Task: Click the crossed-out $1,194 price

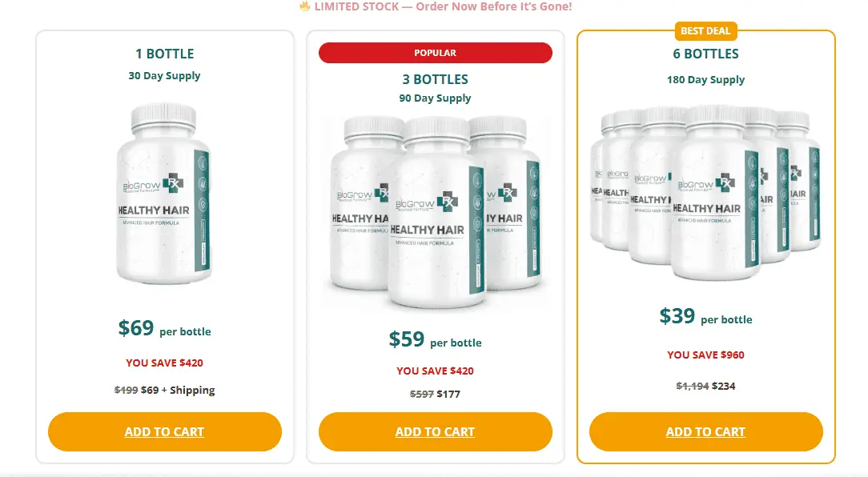Action: pos(690,385)
